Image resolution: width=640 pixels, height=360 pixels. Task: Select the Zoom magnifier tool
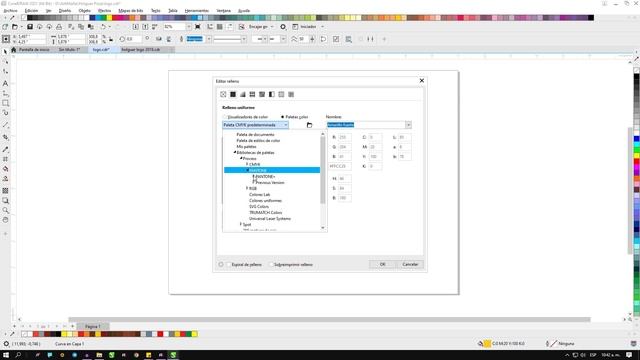(5, 210)
